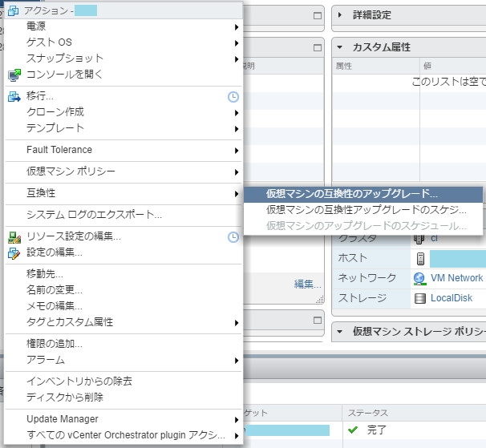
Task: Open the スナップショット submenu
Action: click(124, 59)
